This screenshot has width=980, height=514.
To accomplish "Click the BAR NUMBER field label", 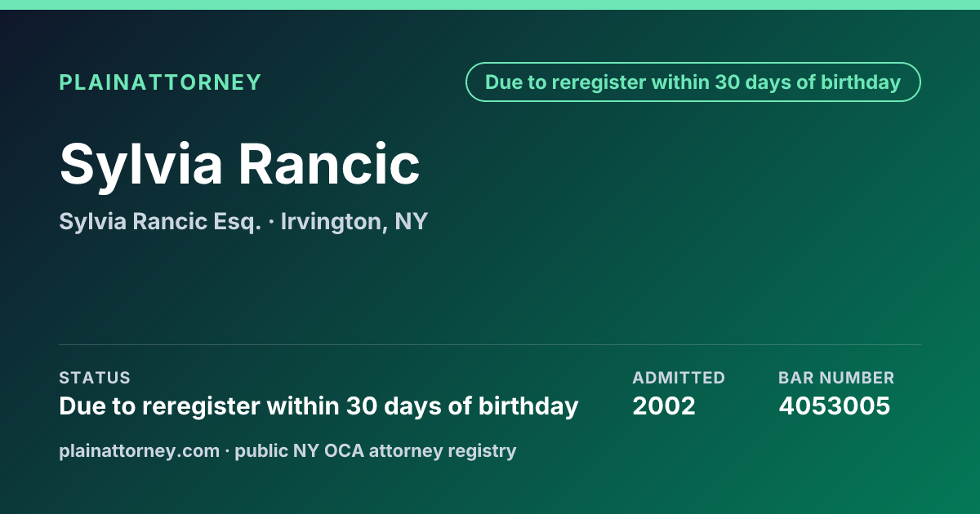I will click(836, 378).
